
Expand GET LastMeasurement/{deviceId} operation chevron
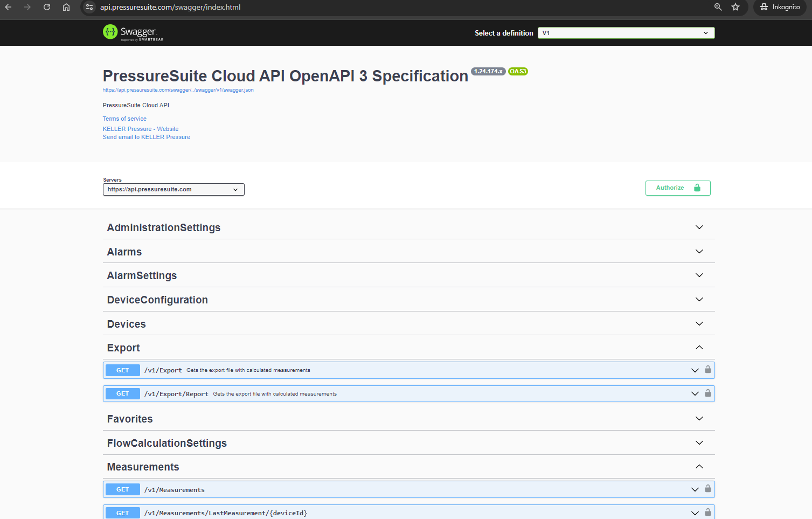[x=695, y=513]
